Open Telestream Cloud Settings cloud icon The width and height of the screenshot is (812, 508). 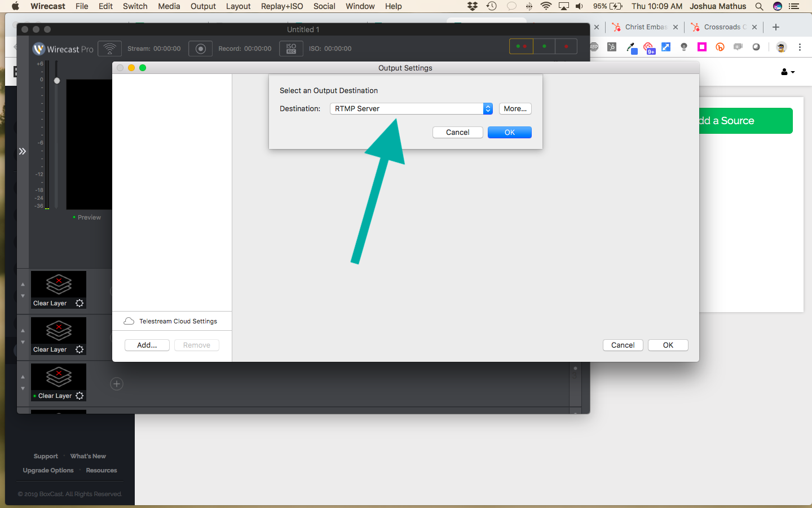pyautogui.click(x=129, y=321)
